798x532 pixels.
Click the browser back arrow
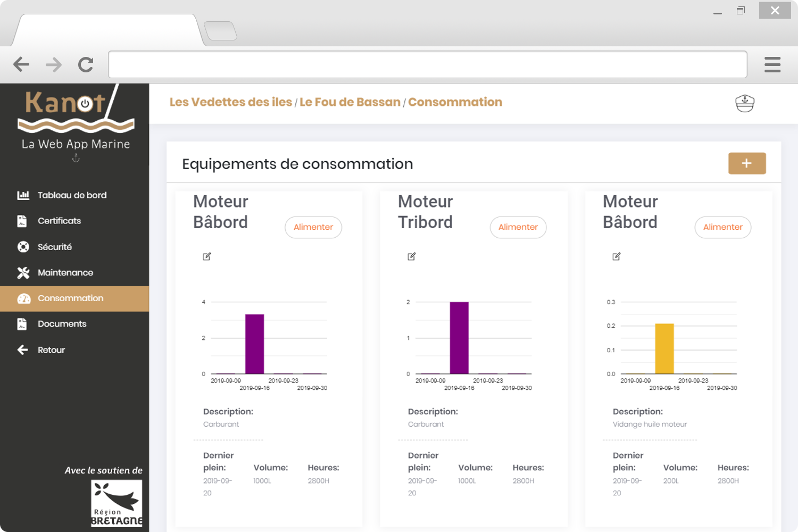(x=21, y=64)
